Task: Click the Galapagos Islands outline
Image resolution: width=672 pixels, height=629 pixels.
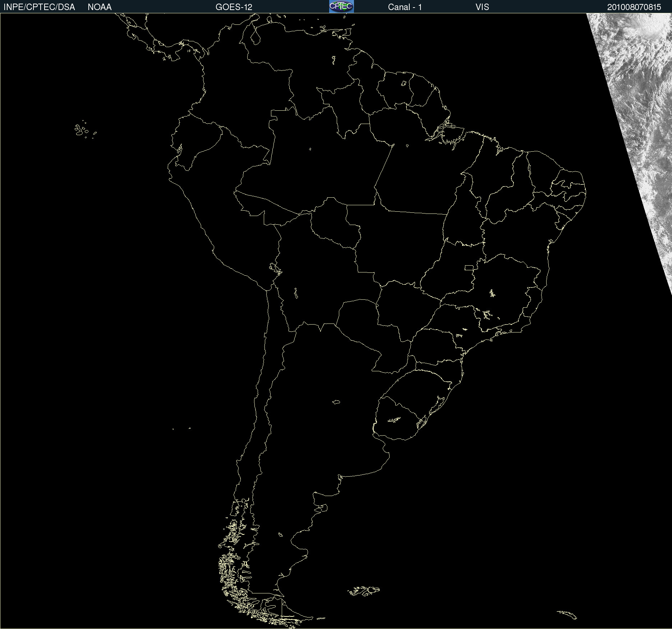Action: tap(85, 130)
